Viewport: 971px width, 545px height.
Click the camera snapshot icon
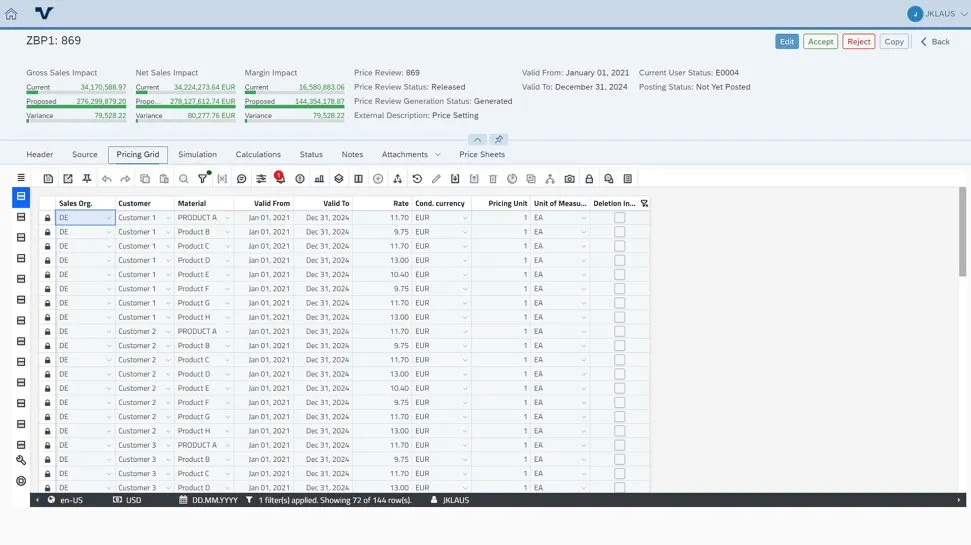click(x=569, y=179)
